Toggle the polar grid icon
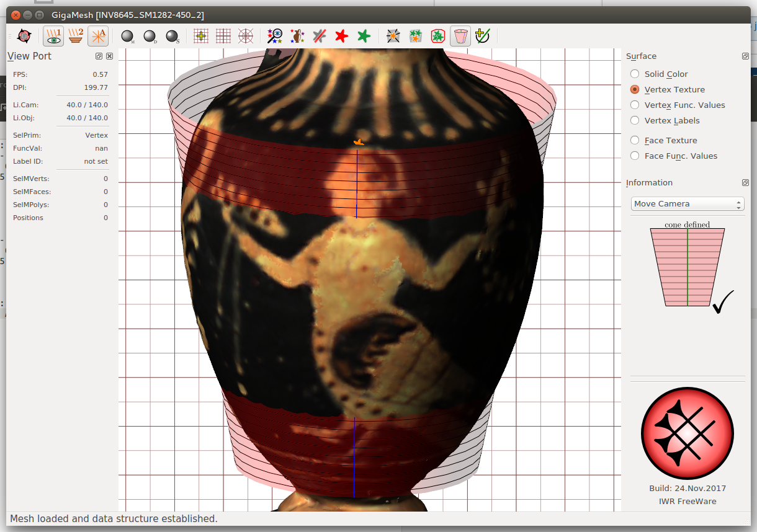 point(246,37)
